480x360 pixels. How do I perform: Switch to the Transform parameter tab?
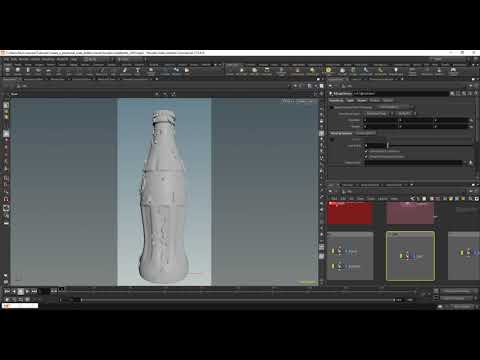pyautogui.click(x=336, y=100)
